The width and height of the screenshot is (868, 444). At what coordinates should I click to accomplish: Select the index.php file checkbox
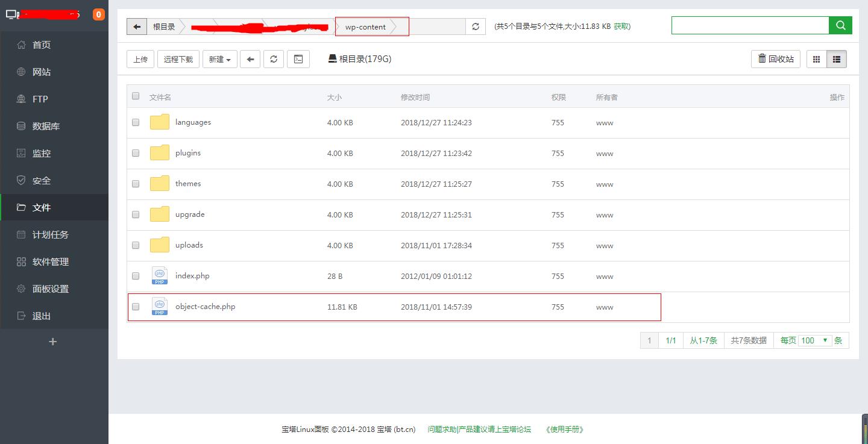[x=136, y=276]
